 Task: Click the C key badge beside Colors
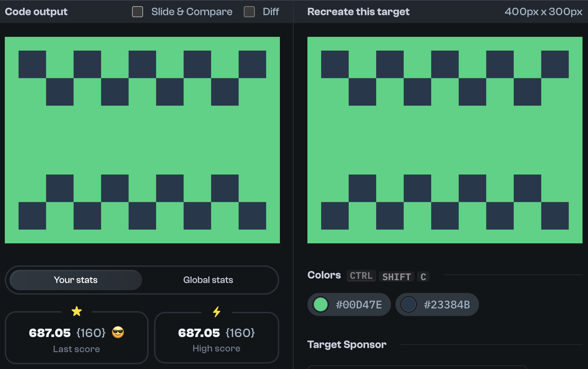(423, 276)
